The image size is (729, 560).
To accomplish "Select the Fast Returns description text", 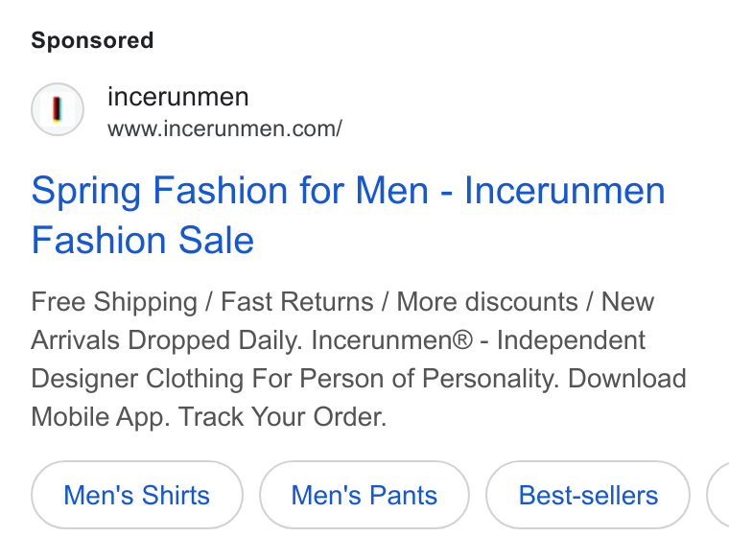I will (297, 302).
